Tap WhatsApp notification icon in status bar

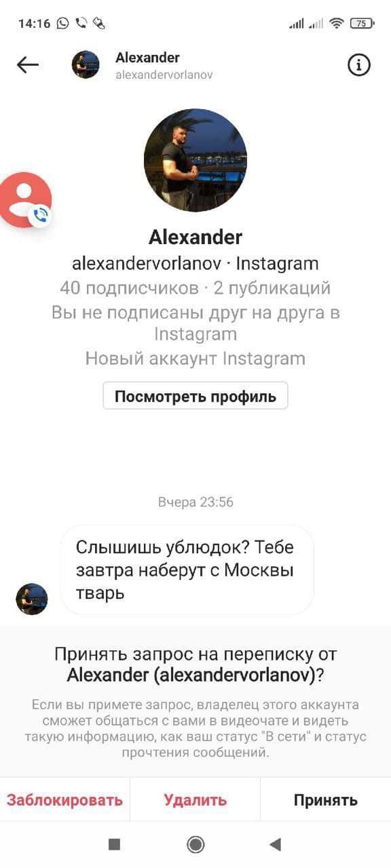coord(63,23)
